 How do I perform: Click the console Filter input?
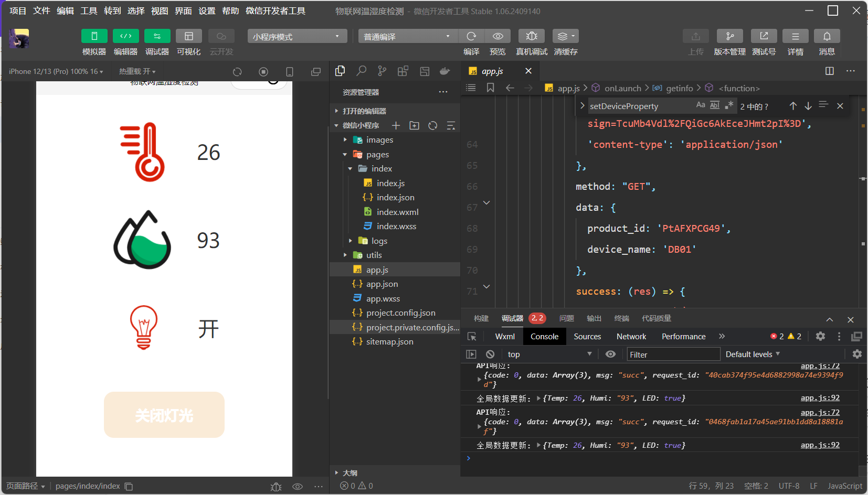tap(674, 354)
